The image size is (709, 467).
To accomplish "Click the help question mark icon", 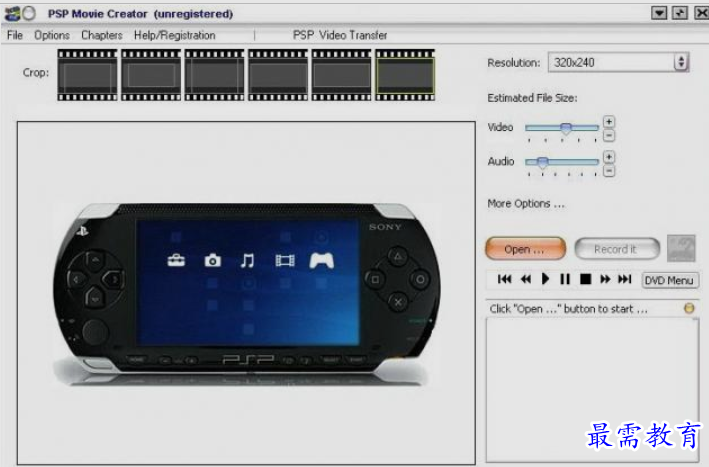I will 681,248.
